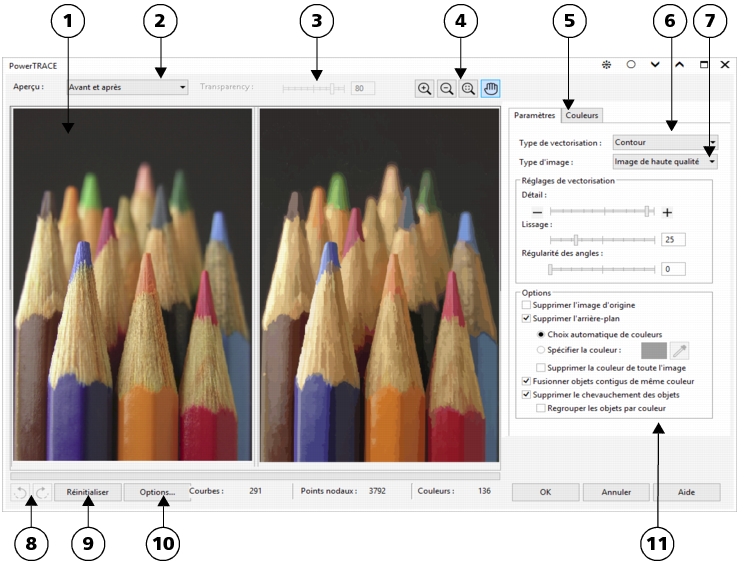Click the redo arrow icon
Viewport: 750px width, 564px height.
42,492
